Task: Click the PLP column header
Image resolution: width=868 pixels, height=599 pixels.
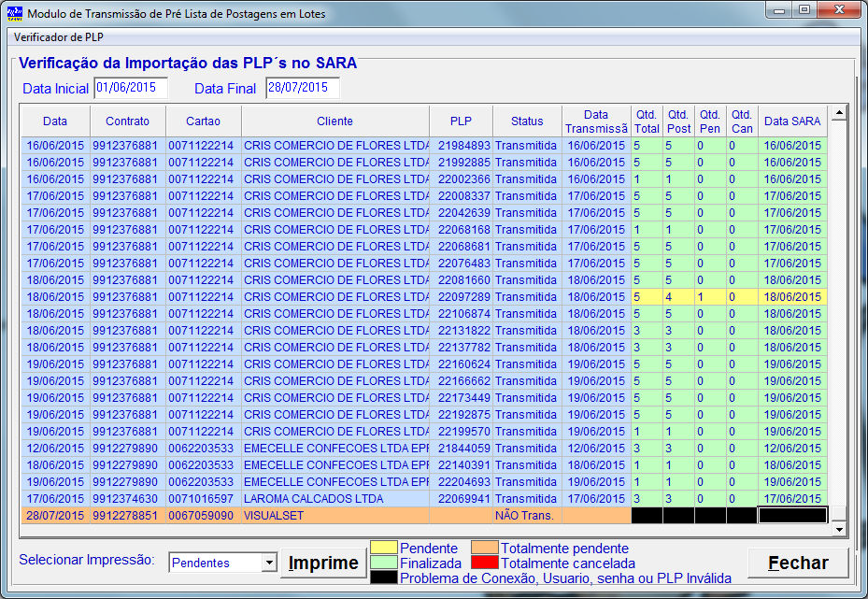Action: tap(461, 121)
